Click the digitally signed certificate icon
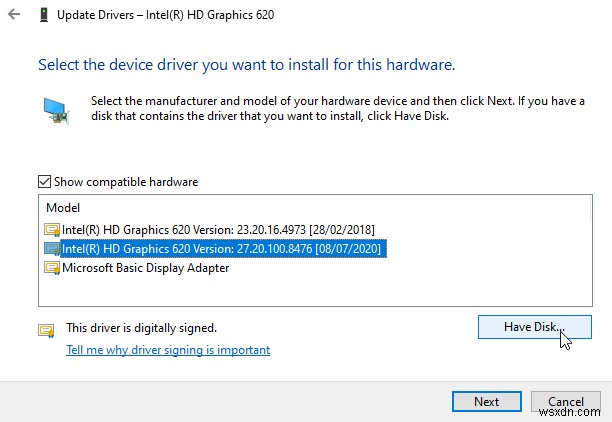The width and height of the screenshot is (612, 422). (45, 329)
